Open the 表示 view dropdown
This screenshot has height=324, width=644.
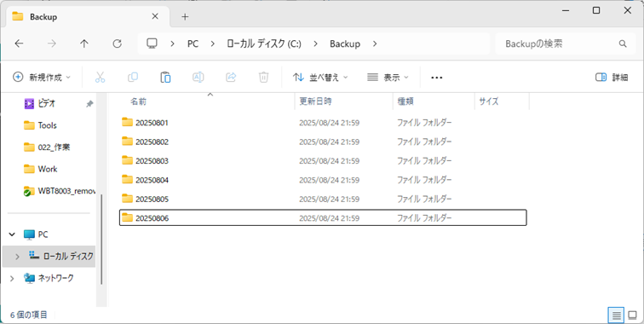388,78
